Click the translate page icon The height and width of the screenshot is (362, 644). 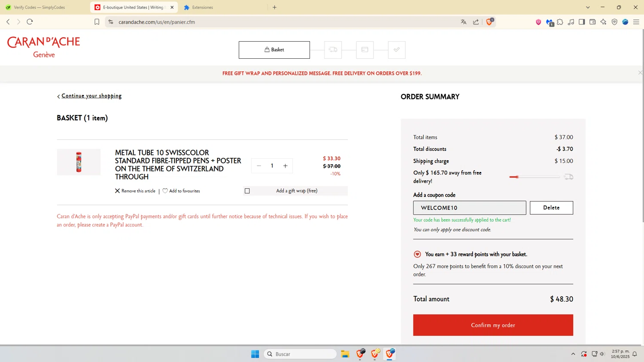[x=464, y=22]
